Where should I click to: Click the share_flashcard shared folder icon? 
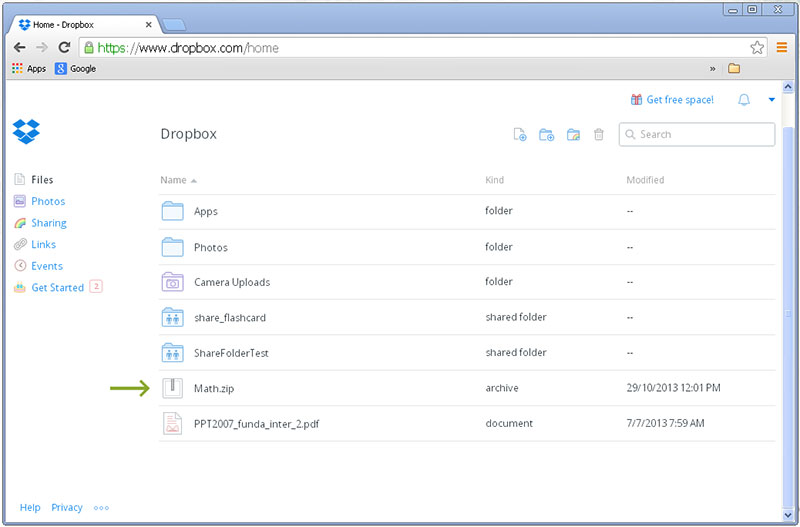pyautogui.click(x=172, y=317)
